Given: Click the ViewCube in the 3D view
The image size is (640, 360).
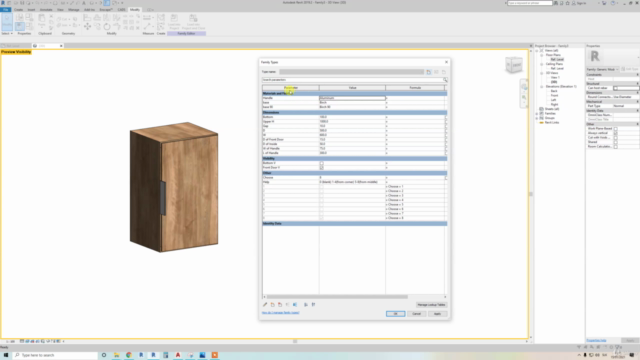Looking at the screenshot, I should 514,65.
